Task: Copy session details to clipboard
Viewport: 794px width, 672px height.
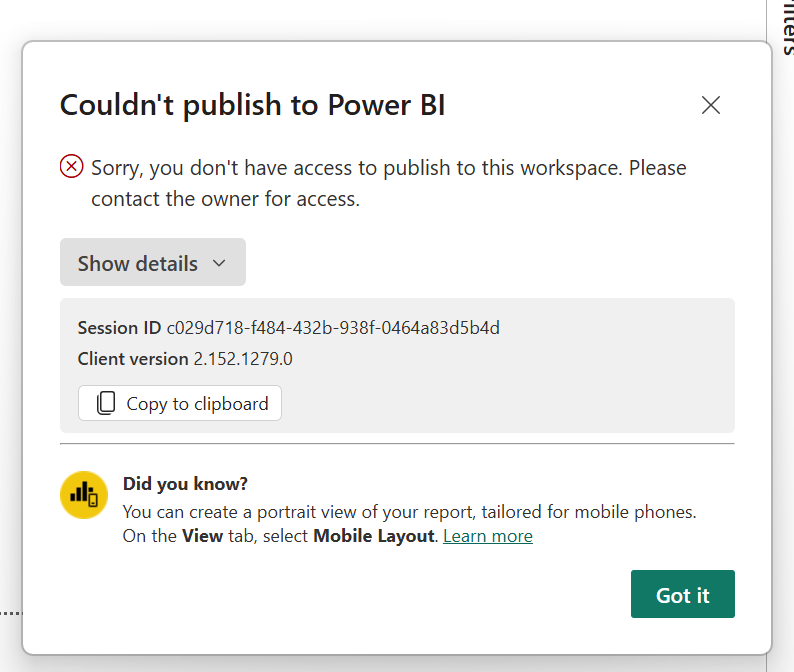Action: click(180, 403)
